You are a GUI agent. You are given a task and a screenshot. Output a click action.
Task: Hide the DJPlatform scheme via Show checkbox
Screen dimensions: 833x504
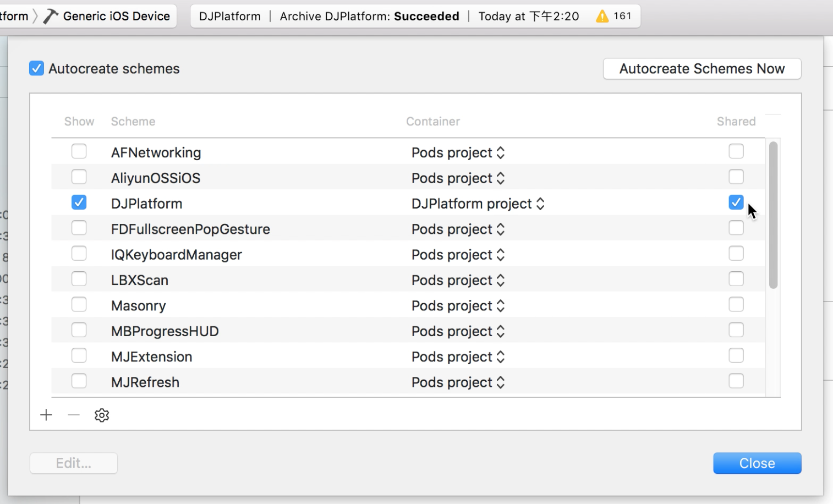click(79, 202)
